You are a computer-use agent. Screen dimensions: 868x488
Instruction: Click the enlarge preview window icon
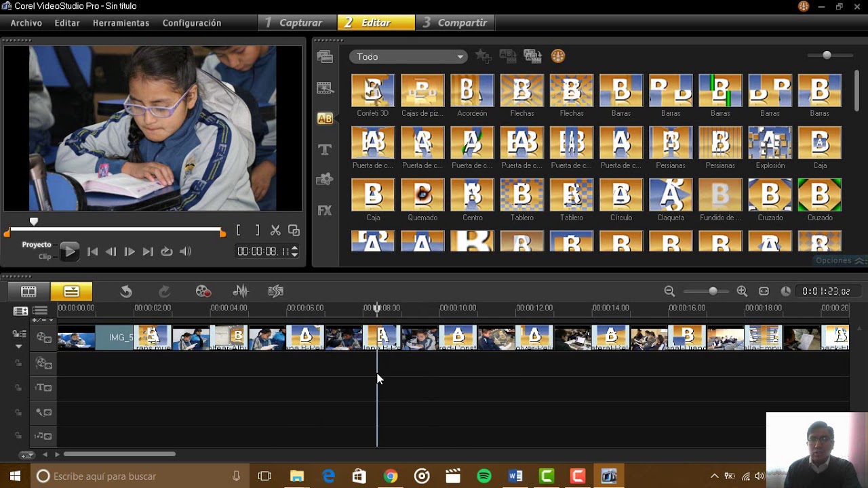(294, 230)
